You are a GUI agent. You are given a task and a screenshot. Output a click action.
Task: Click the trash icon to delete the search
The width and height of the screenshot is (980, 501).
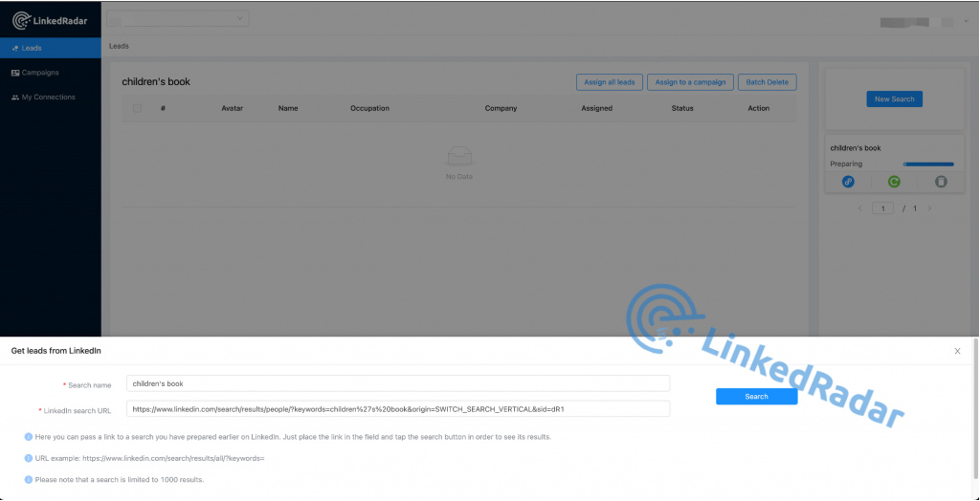point(941,181)
